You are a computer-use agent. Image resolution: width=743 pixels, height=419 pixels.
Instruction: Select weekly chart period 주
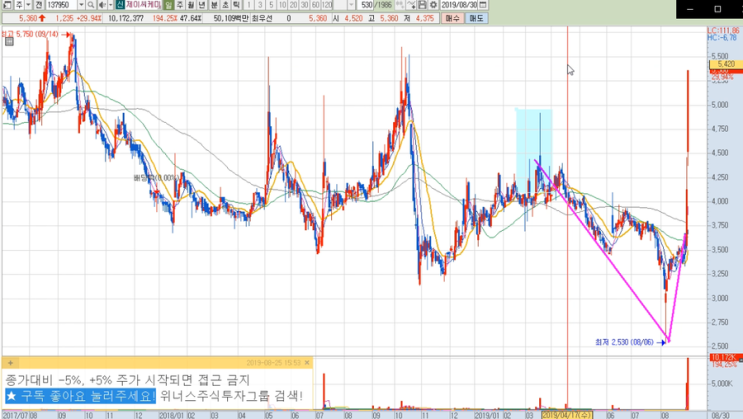pos(180,5)
